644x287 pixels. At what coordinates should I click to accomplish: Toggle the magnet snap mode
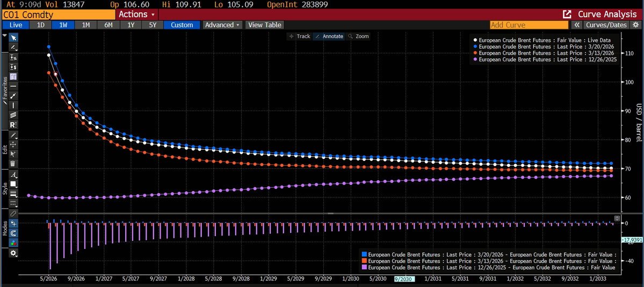point(13,233)
